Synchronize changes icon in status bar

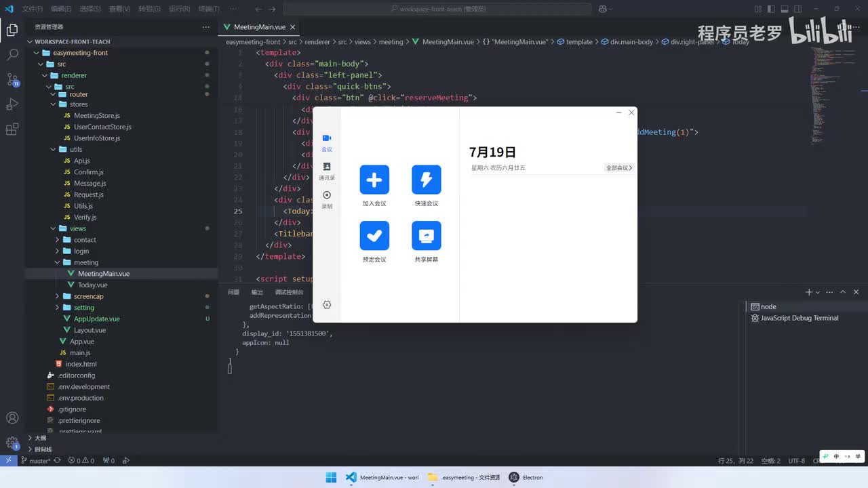pyautogui.click(x=58, y=461)
